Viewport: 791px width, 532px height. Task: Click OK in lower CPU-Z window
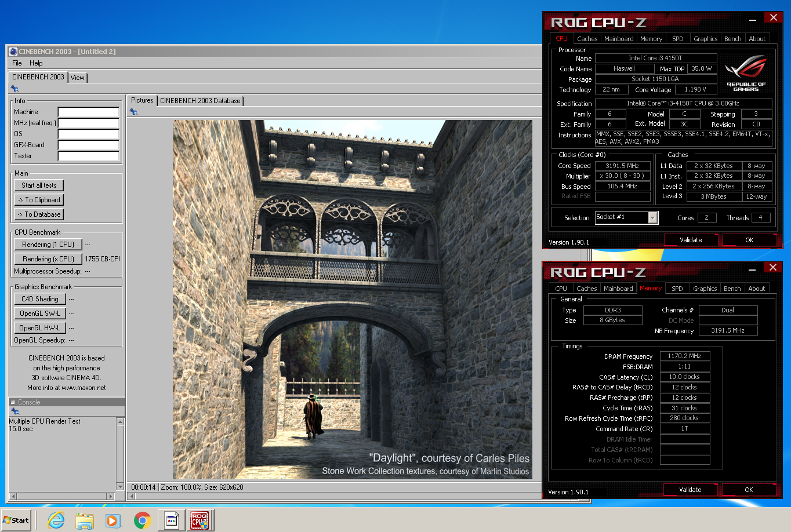click(x=749, y=490)
